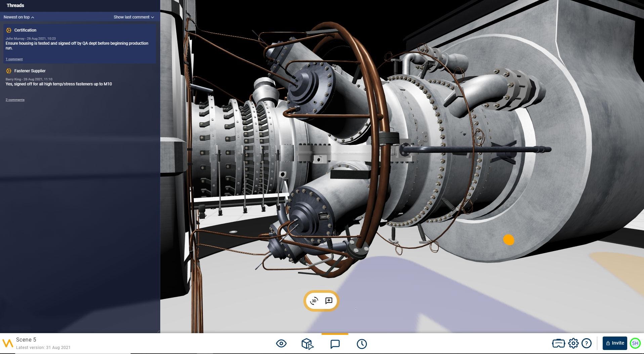Open the Certification thread
The height and width of the screenshot is (354, 644).
point(80,44)
